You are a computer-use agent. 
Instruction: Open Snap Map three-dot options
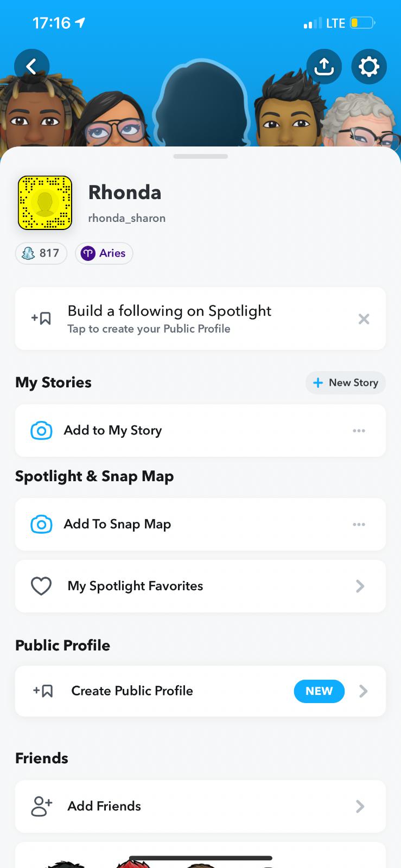coord(359,525)
